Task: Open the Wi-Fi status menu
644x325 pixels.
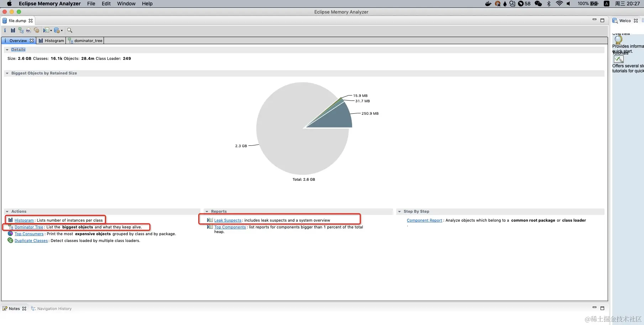Action: click(559, 4)
